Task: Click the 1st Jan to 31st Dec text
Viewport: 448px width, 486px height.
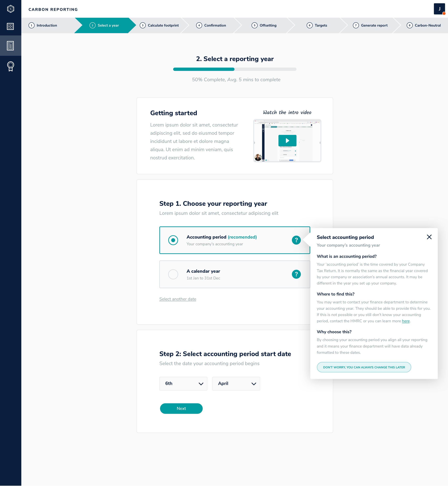Action: pos(203,278)
